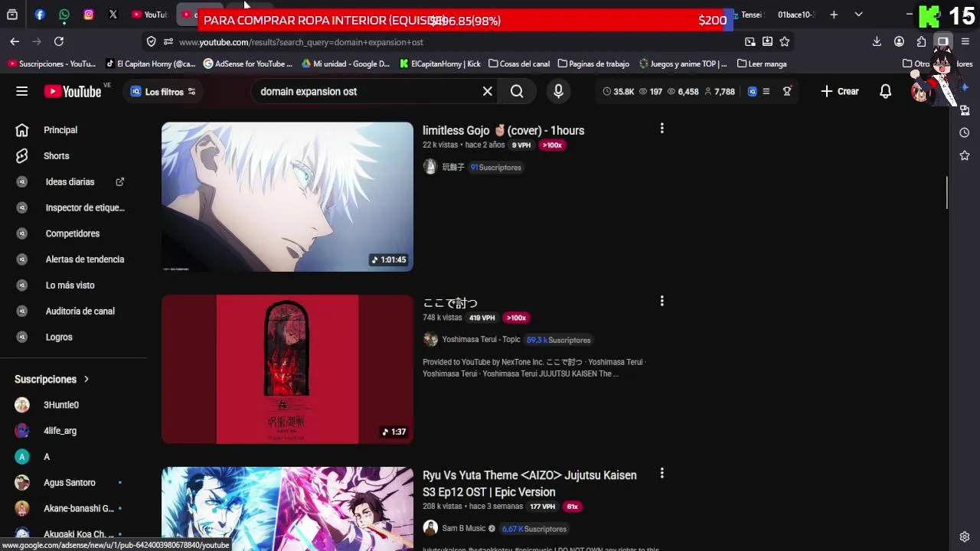Open the vidIQ stats bar list menu

[766, 91]
